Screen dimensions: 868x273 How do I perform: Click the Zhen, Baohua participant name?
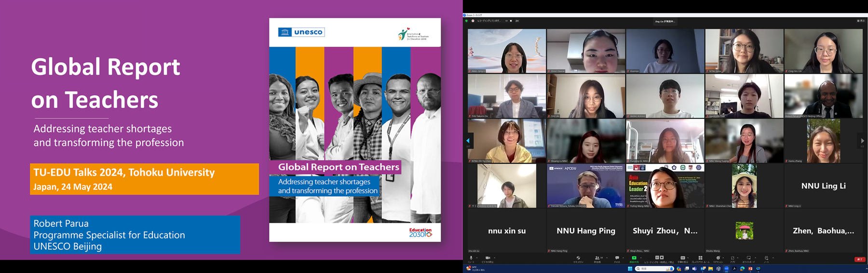click(823, 231)
